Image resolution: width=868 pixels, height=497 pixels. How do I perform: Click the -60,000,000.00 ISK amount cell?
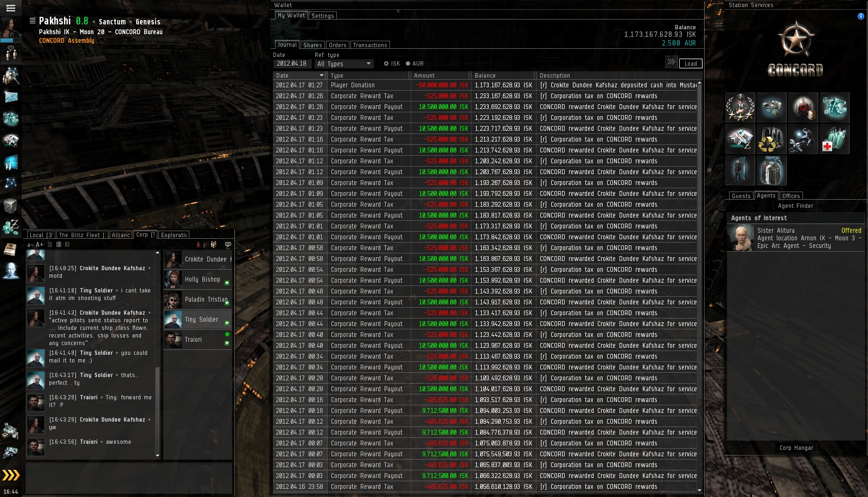click(x=442, y=85)
